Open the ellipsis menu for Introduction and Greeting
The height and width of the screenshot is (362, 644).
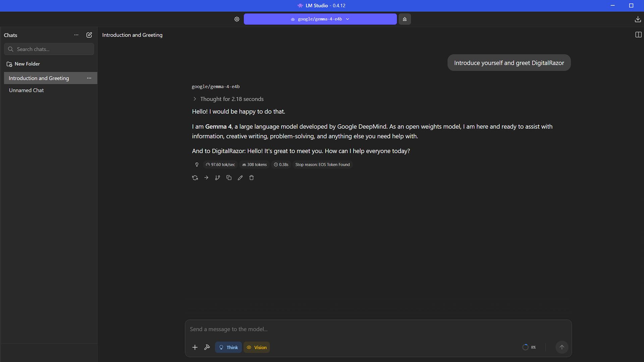pyautogui.click(x=89, y=78)
